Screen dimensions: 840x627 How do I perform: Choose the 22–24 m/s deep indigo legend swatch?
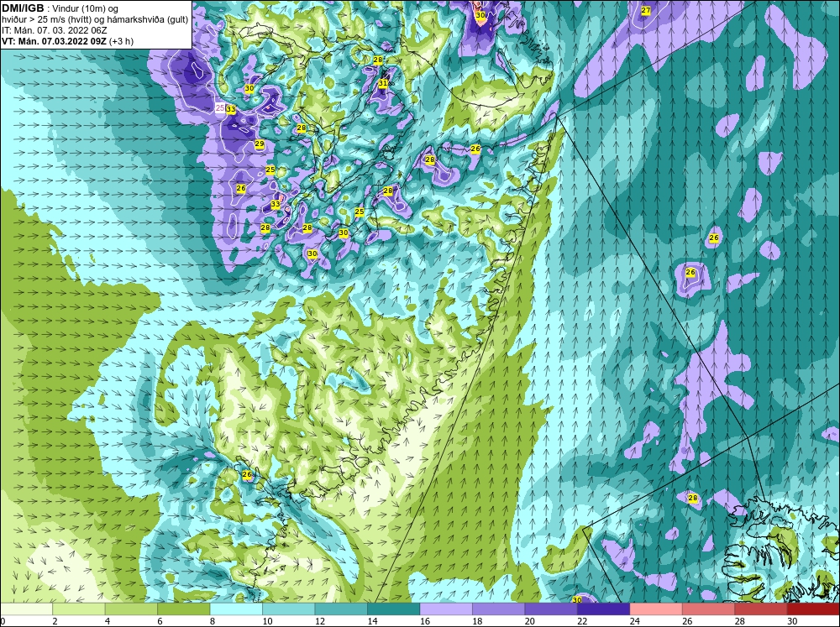pos(604,609)
